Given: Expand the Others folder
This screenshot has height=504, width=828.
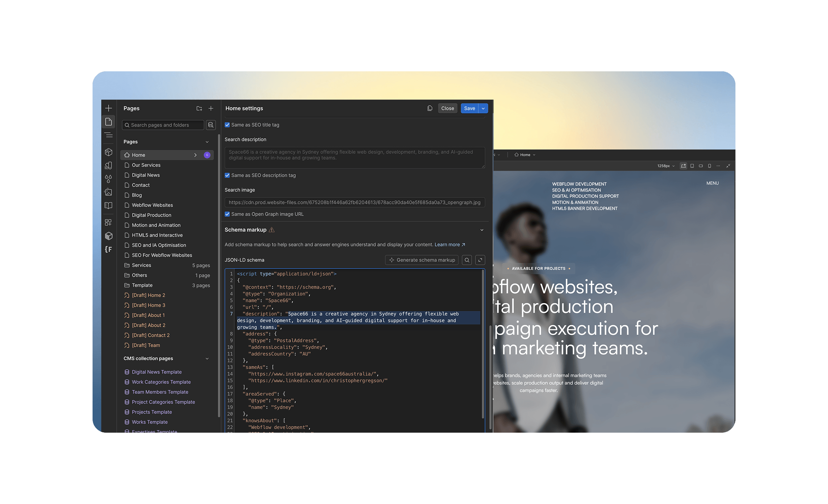Looking at the screenshot, I should [x=167, y=275].
